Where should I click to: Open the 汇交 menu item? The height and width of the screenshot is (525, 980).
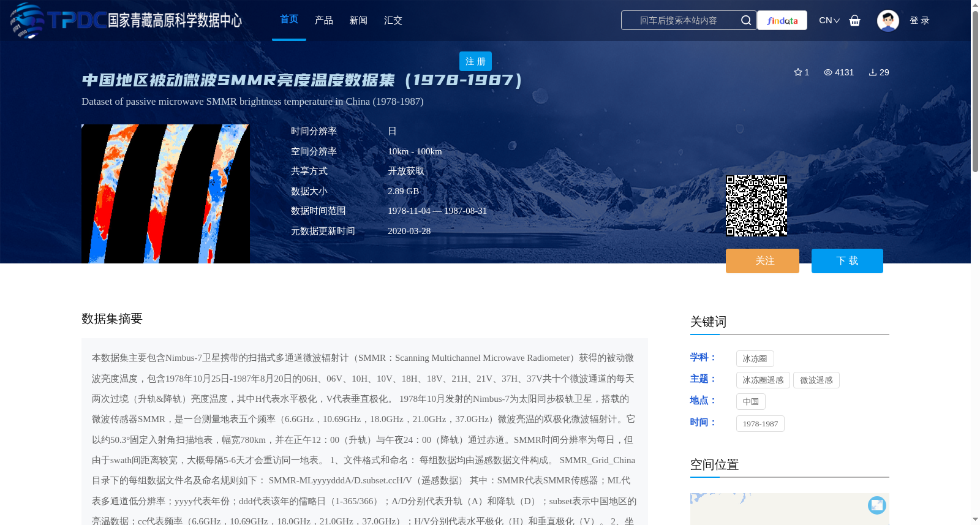point(393,20)
